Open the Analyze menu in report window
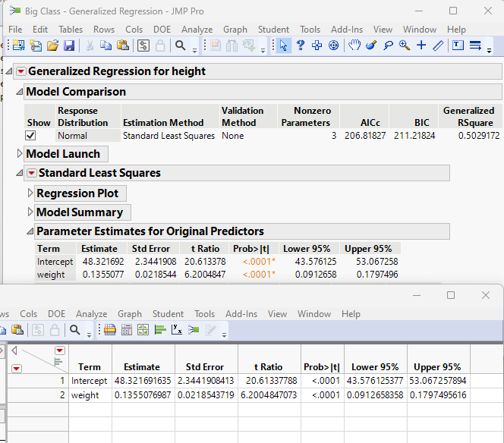 pos(197,30)
